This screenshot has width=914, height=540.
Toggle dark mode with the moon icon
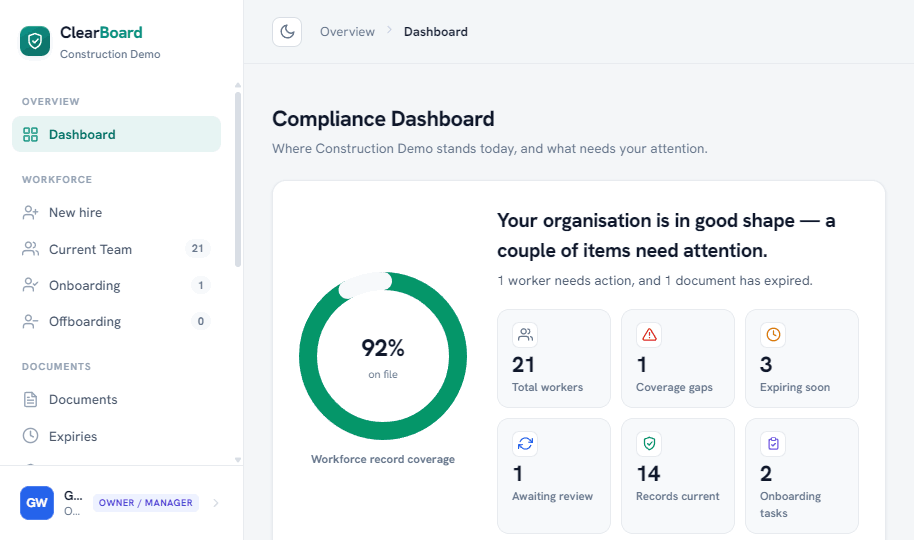(287, 31)
